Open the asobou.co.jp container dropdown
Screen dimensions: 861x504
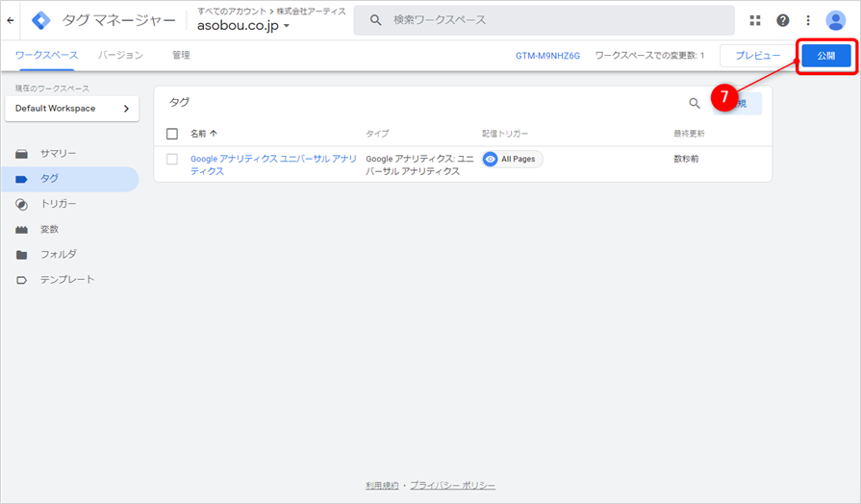(x=243, y=26)
